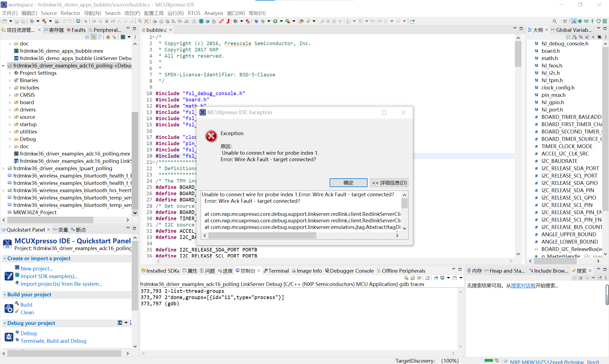Click frdmkw36_demo_apps_bubble.mex file in tree

pos(61,51)
